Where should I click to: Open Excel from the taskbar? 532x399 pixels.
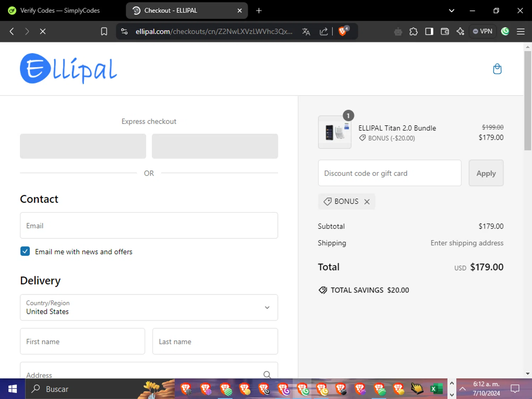click(437, 389)
